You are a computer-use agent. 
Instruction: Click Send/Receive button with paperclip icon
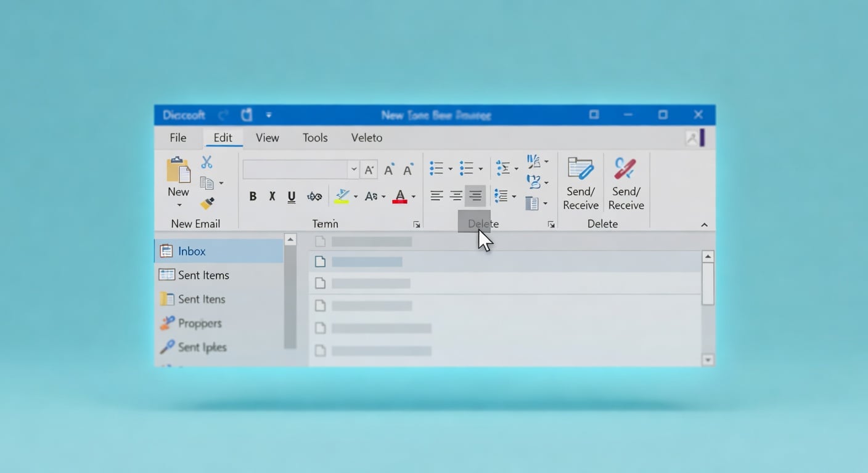pyautogui.click(x=581, y=184)
